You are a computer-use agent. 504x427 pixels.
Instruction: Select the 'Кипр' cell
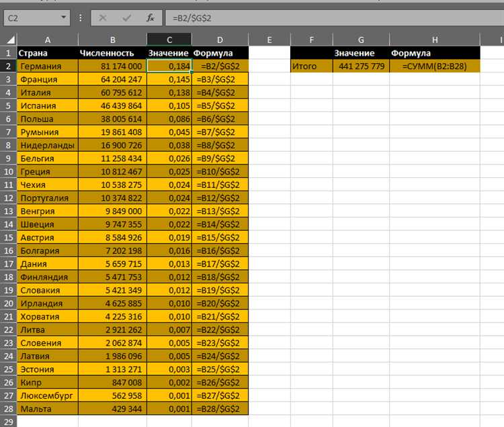pyautogui.click(x=48, y=382)
